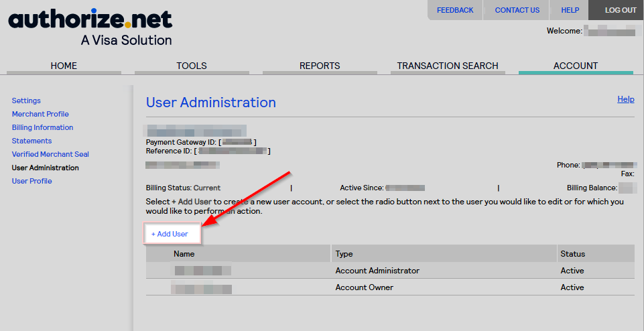
Task: Click the Name column header
Action: pyautogui.click(x=184, y=254)
